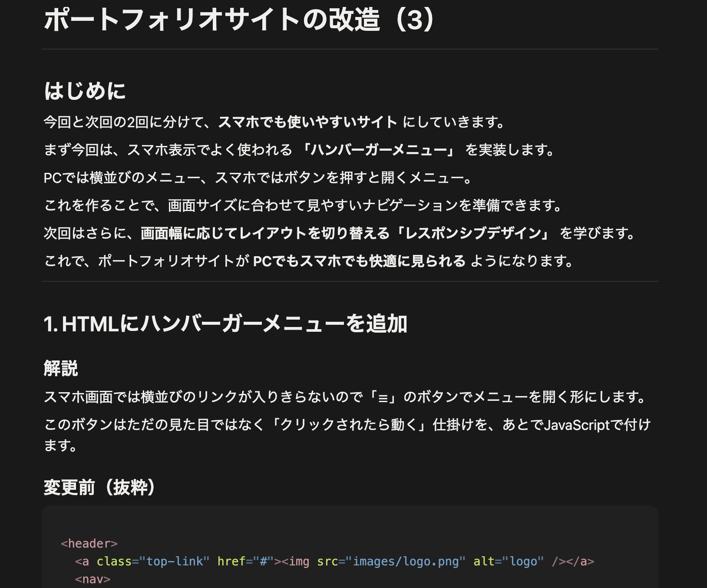Click the title ポートフォリオサイトの改造（3）
Image resolution: width=707 pixels, height=588 pixels.
[x=239, y=20]
